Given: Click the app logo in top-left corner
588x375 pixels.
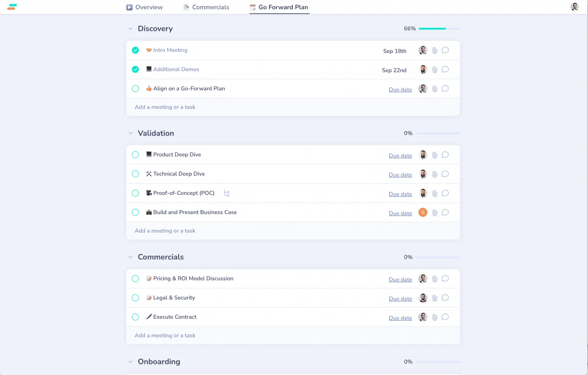Looking at the screenshot, I should point(12,7).
